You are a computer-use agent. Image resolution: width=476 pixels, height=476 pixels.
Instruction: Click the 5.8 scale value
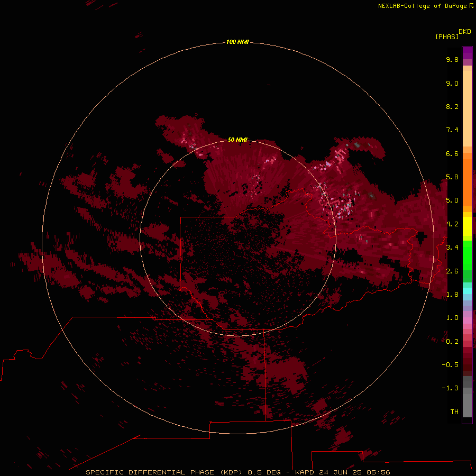pyautogui.click(x=452, y=177)
